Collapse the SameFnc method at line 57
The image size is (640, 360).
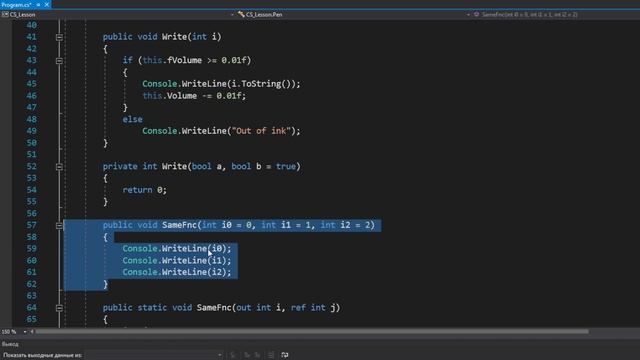click(59, 225)
